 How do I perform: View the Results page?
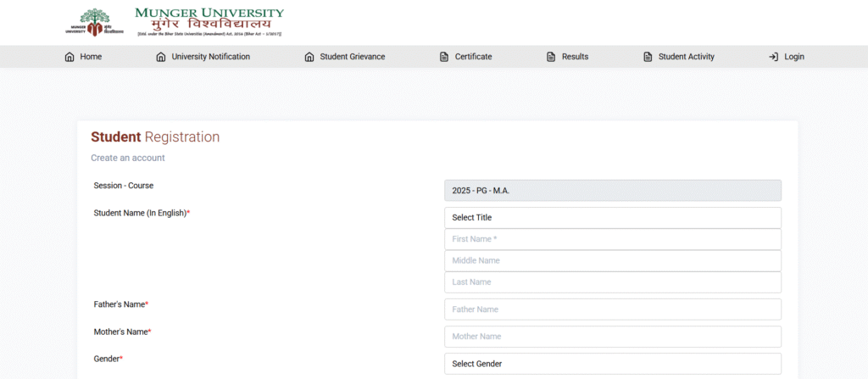(x=576, y=57)
